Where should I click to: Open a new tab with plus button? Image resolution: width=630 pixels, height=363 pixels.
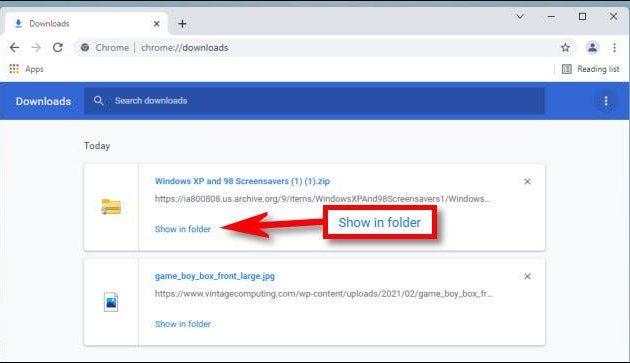pyautogui.click(x=182, y=24)
